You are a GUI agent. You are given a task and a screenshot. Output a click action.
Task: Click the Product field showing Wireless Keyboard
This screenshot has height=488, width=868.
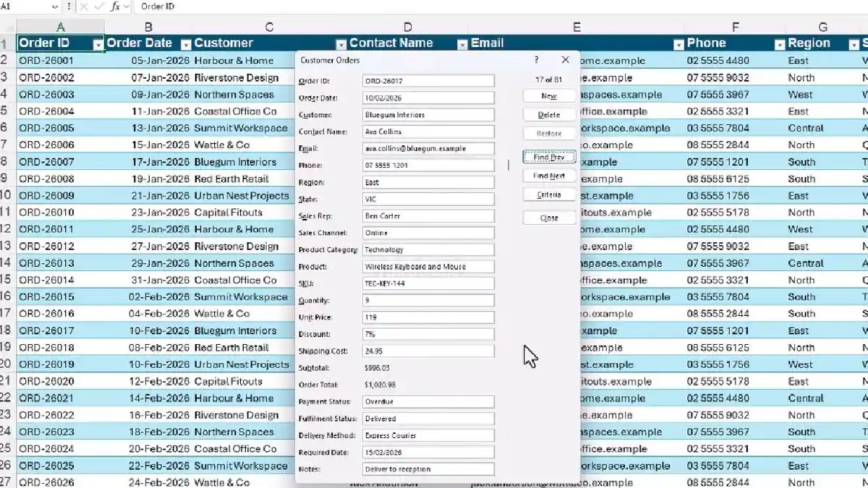point(428,267)
